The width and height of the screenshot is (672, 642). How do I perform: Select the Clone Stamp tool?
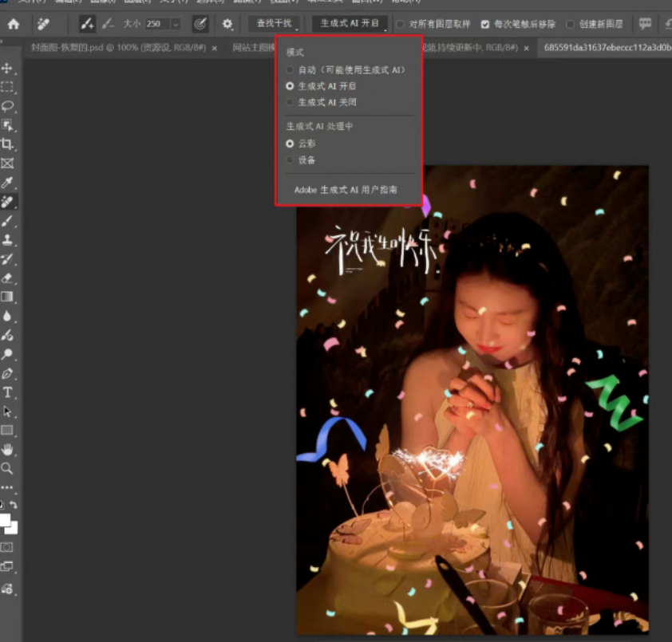click(x=7, y=240)
